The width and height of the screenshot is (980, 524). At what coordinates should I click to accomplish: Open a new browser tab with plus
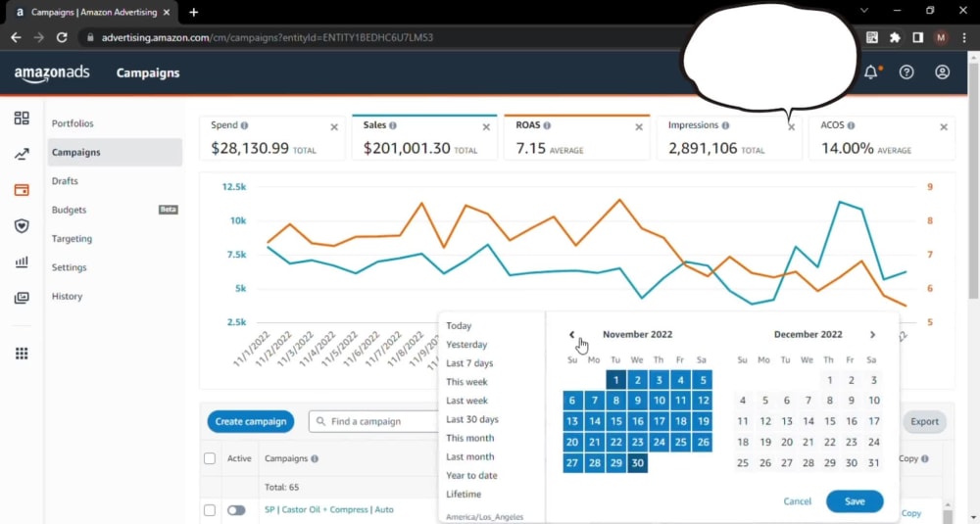194,12
